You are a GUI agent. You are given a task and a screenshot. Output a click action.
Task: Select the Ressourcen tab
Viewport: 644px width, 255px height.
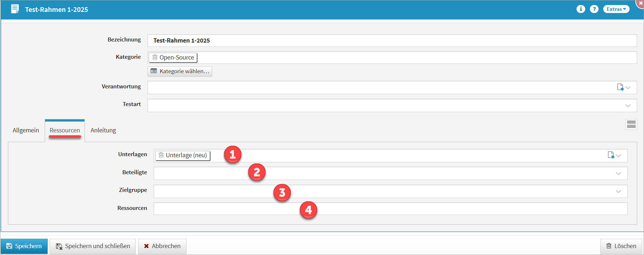click(x=65, y=130)
